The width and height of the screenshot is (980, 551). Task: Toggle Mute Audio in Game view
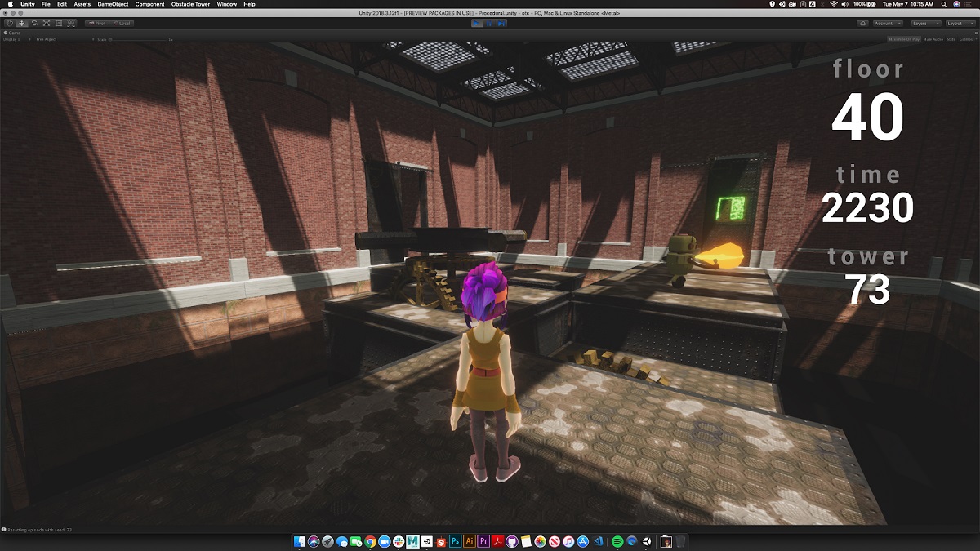pyautogui.click(x=933, y=39)
